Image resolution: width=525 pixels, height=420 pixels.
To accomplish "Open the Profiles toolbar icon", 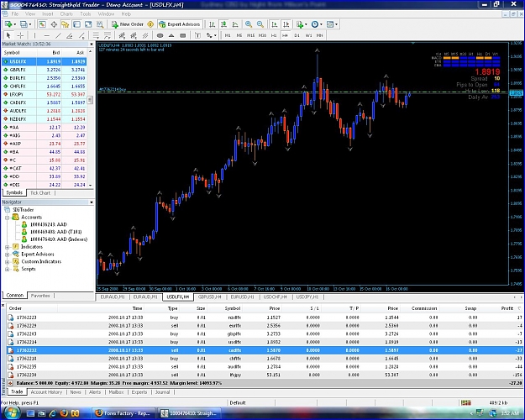I will (x=25, y=24).
